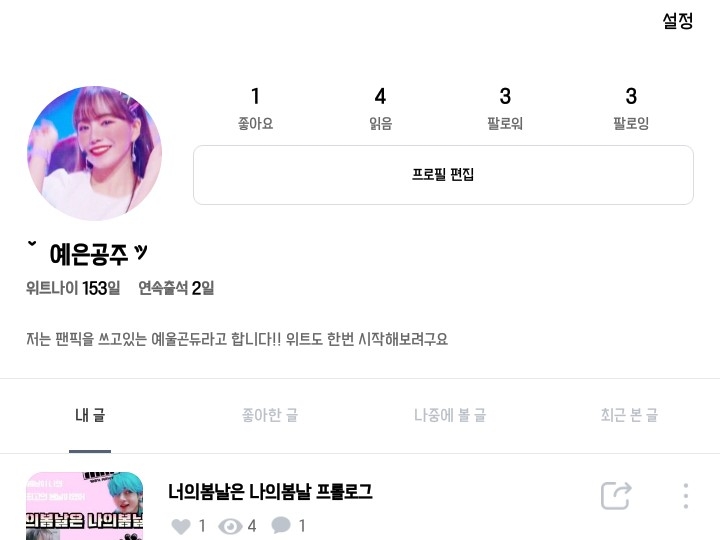Switch to the 좋아한 글 tab
The width and height of the screenshot is (720, 540).
pos(270,415)
